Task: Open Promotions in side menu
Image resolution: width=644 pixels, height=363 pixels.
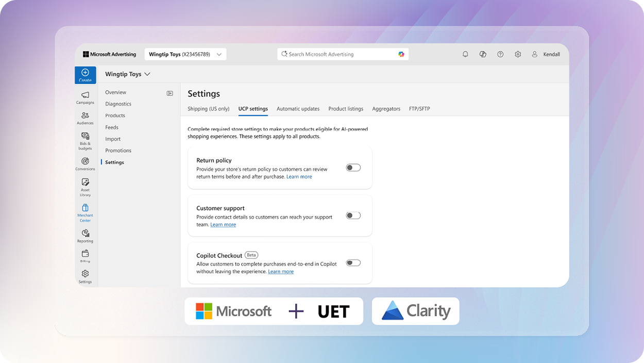Action: tap(118, 151)
